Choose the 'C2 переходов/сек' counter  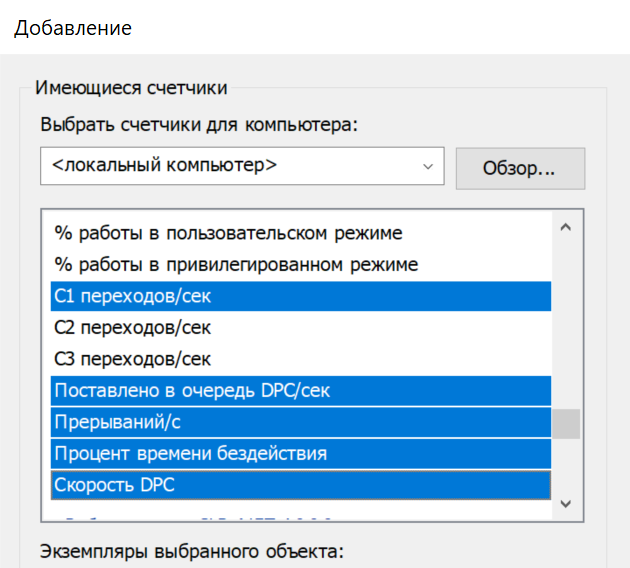[x=132, y=327]
